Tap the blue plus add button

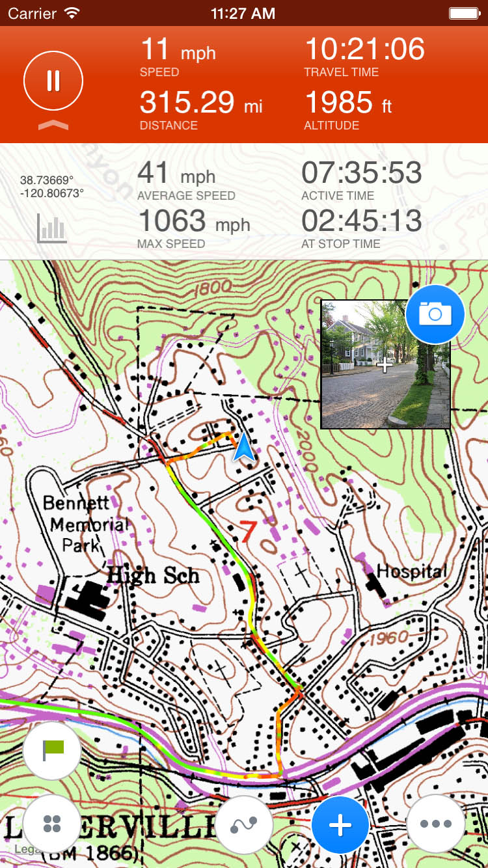[340, 824]
